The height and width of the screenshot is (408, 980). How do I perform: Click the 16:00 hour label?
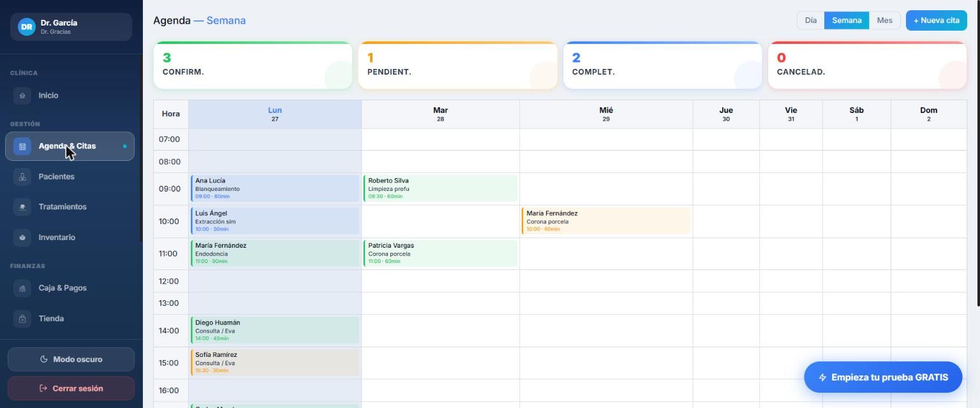[x=169, y=390]
